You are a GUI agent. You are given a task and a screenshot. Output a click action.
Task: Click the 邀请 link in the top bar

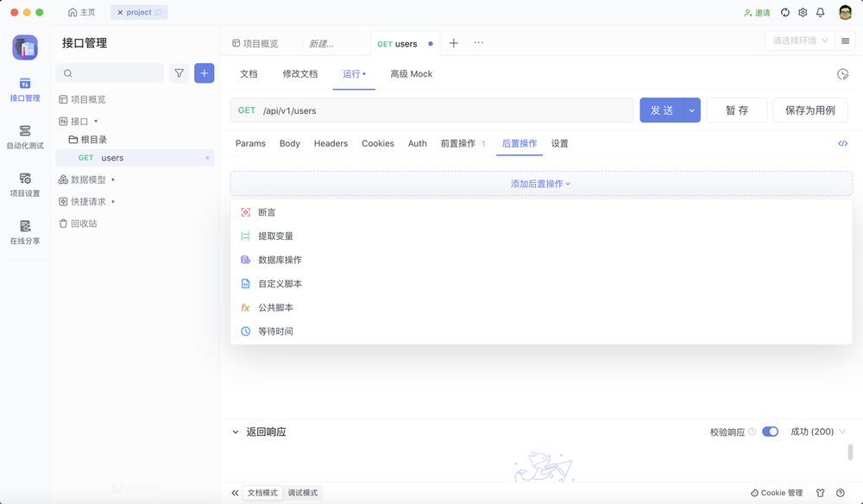tap(759, 13)
